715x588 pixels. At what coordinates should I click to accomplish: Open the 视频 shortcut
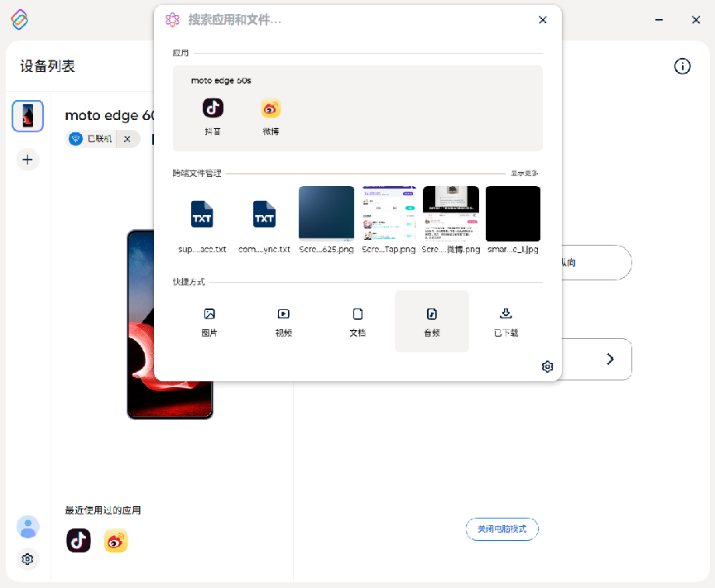(283, 322)
